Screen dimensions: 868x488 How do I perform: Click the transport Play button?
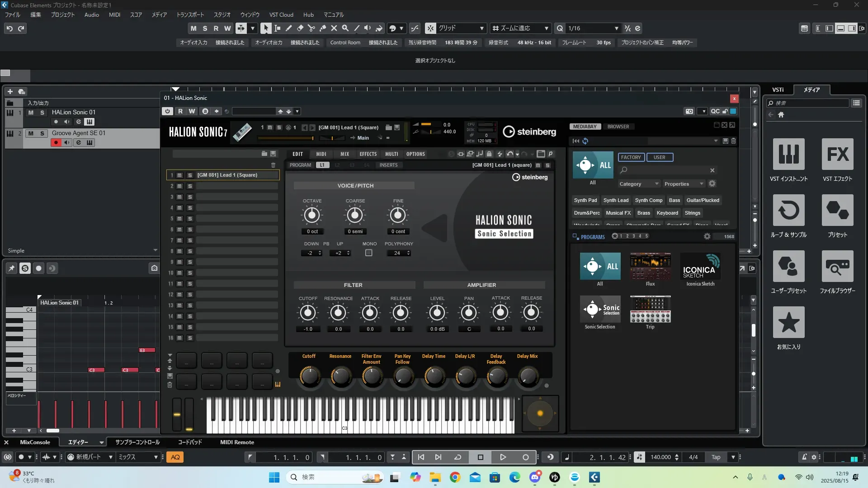pyautogui.click(x=503, y=457)
